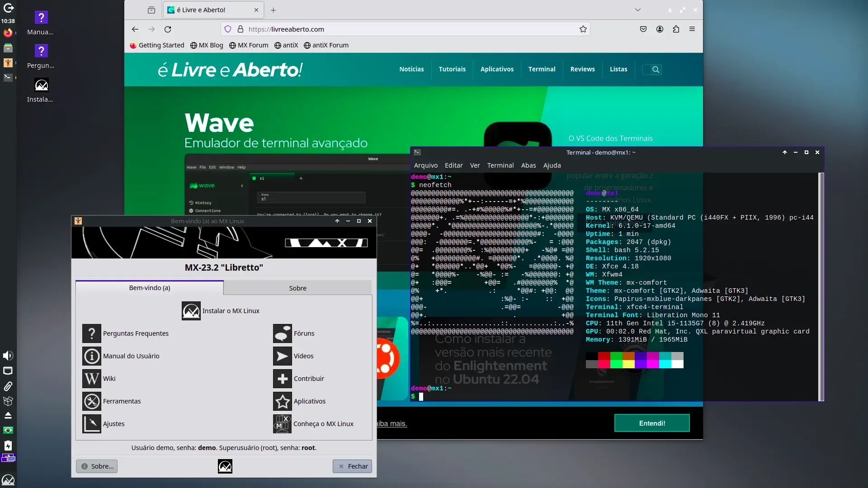Close the é Livre e Aberto! browser tab

click(x=256, y=10)
